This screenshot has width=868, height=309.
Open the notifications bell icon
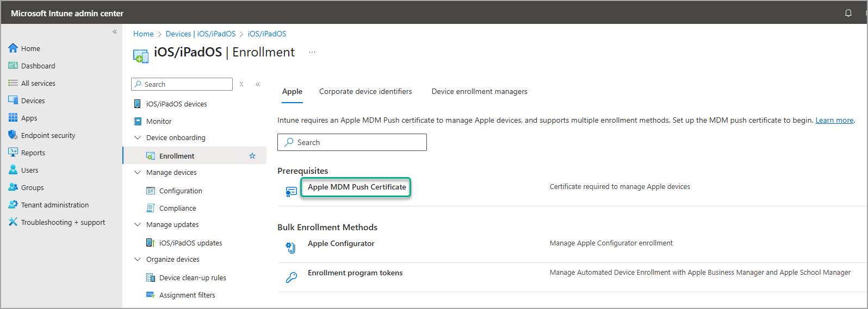[848, 13]
